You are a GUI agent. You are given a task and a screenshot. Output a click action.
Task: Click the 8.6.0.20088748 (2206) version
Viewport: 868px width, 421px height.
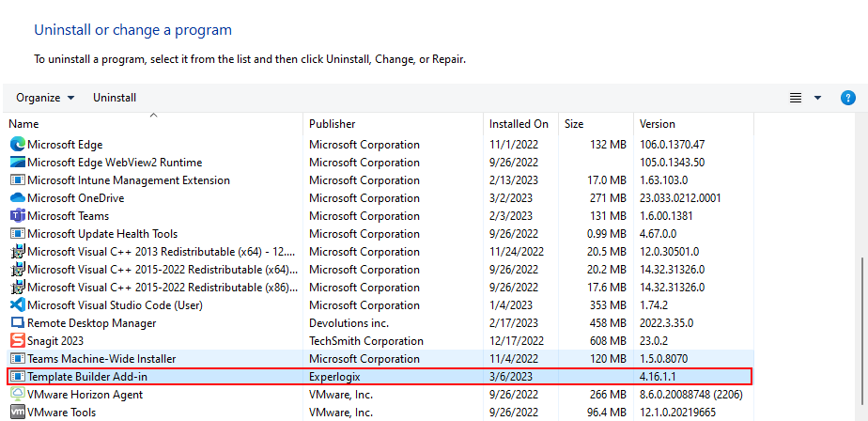pyautogui.click(x=691, y=395)
